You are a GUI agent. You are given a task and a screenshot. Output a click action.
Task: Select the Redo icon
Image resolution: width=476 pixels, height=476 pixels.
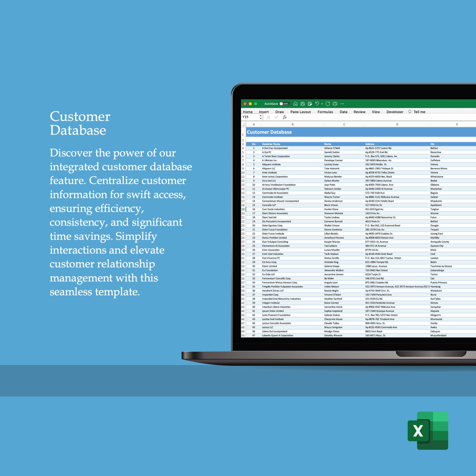pyautogui.click(x=328, y=104)
